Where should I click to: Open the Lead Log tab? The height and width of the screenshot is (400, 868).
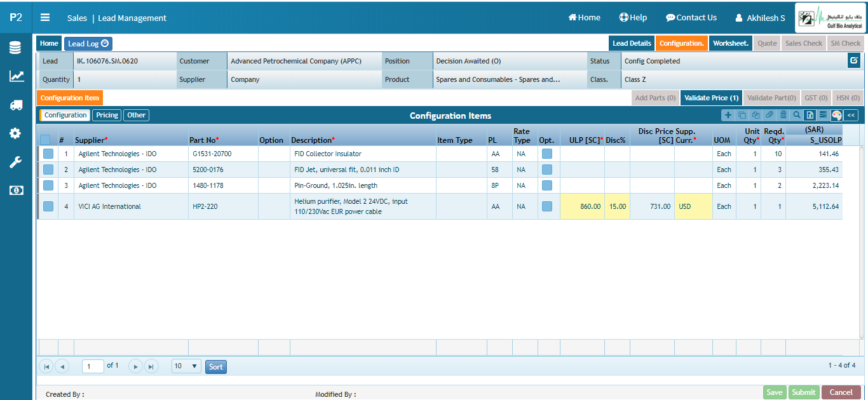pos(88,43)
